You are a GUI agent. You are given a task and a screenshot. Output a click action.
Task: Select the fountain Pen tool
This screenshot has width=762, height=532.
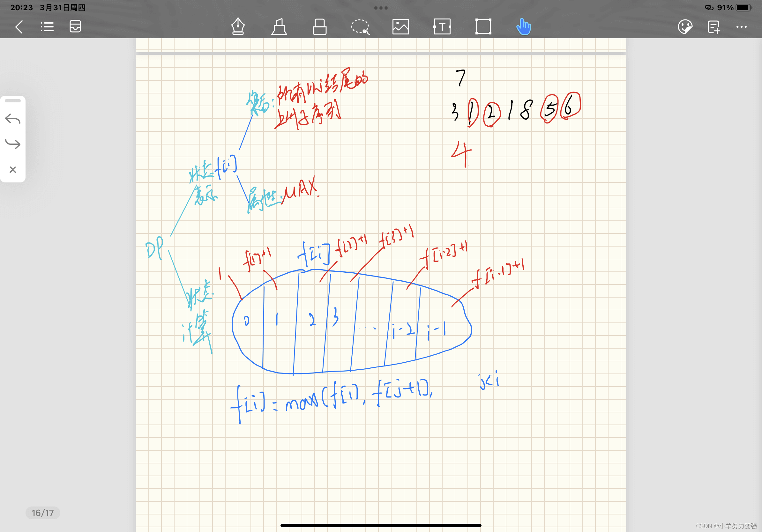[238, 26]
